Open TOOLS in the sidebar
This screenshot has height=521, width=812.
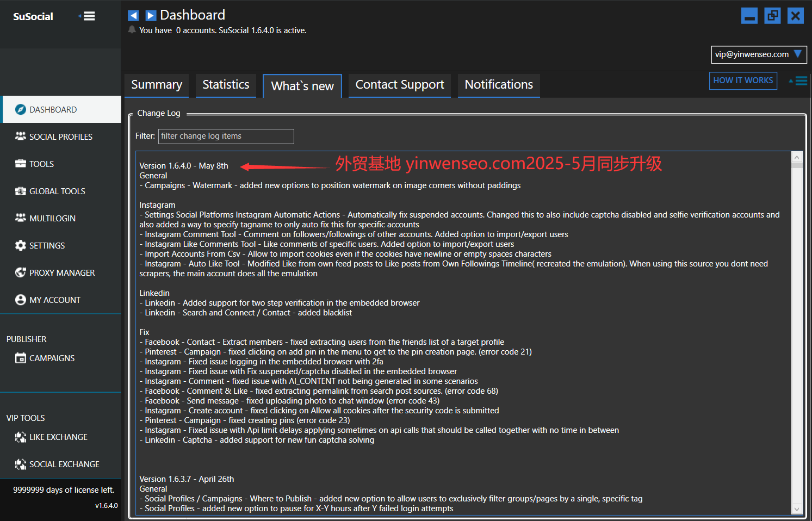[60, 164]
